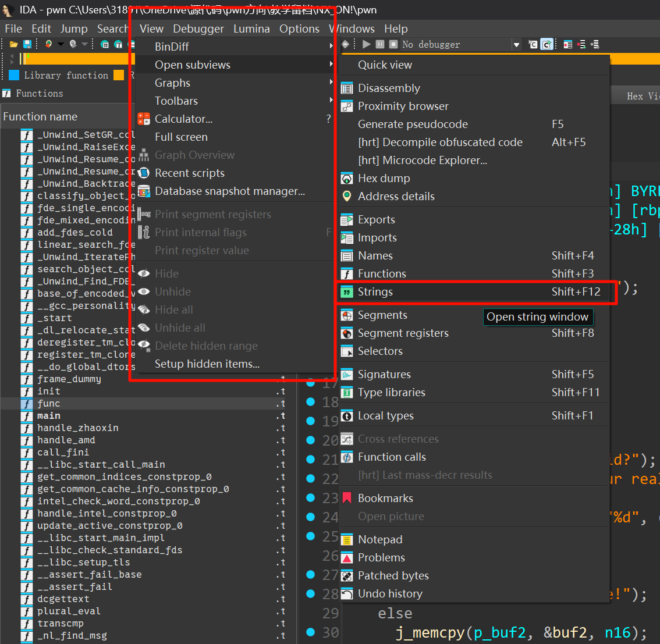Open Segment registers window

click(x=474, y=333)
